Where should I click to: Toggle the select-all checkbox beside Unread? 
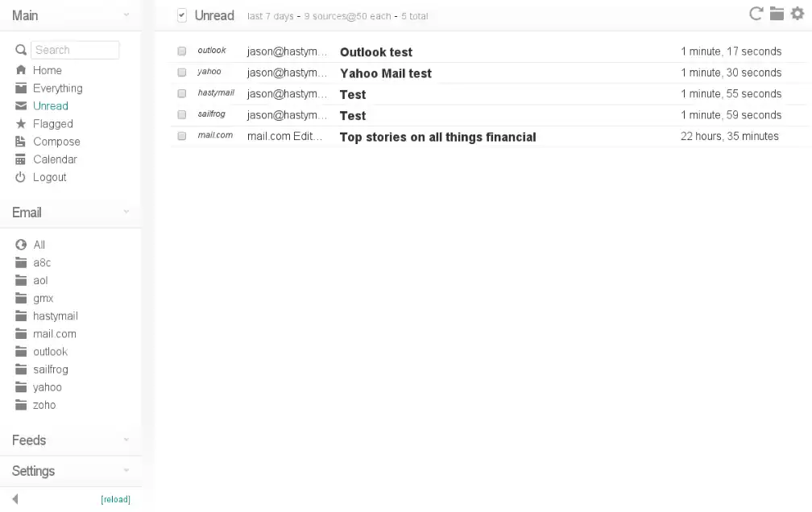[182, 14]
